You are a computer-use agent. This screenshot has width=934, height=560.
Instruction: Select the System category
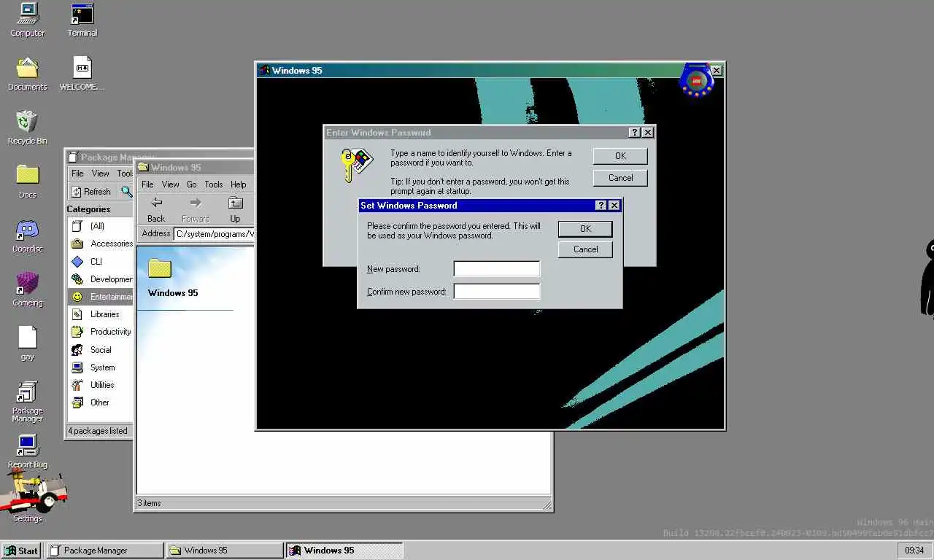tap(100, 367)
